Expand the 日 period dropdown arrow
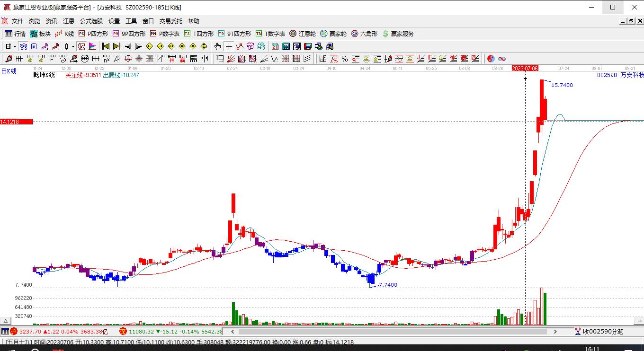Image resolution: width=644 pixels, height=351 pixels. 15,46
